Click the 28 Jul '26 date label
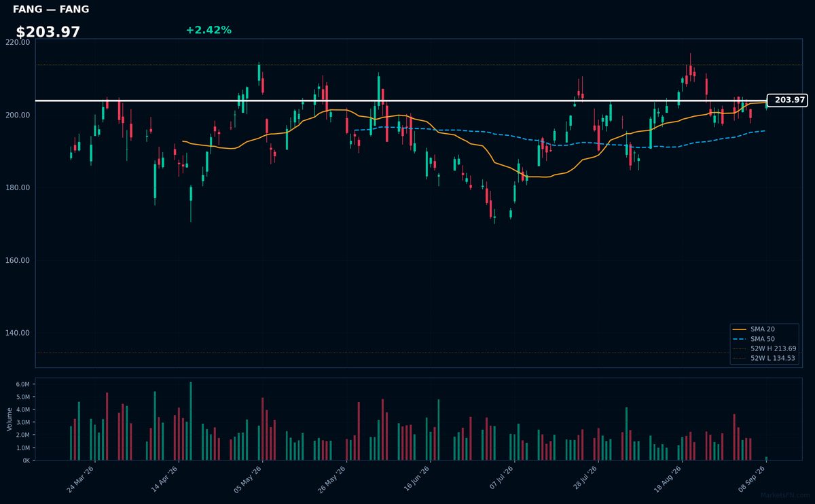The width and height of the screenshot is (815, 504). point(584,479)
